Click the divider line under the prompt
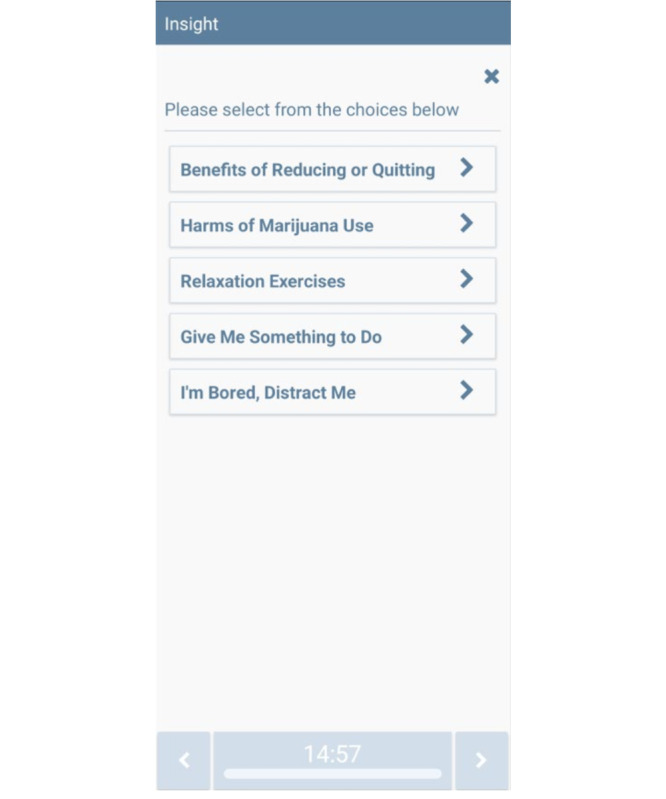The image size is (666, 799). click(332, 131)
